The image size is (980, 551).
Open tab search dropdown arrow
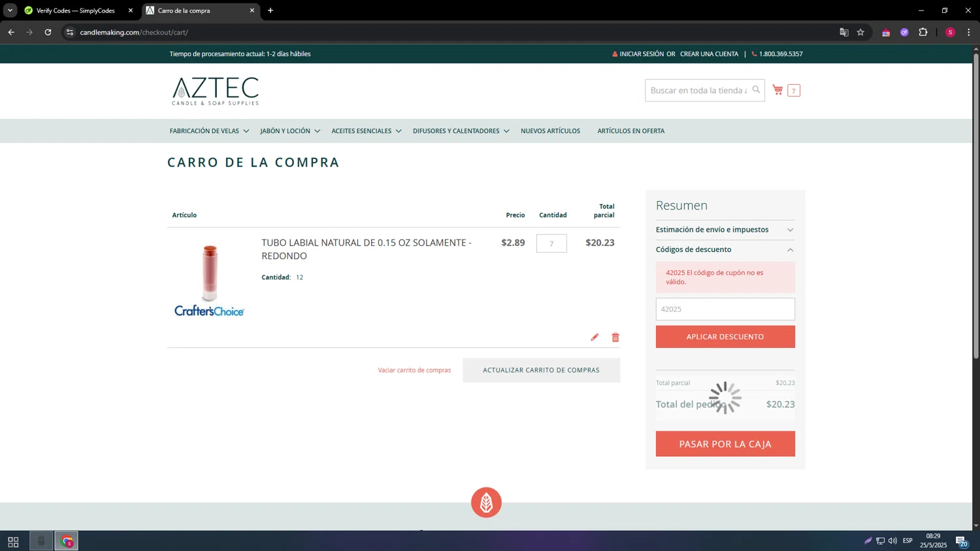10,10
